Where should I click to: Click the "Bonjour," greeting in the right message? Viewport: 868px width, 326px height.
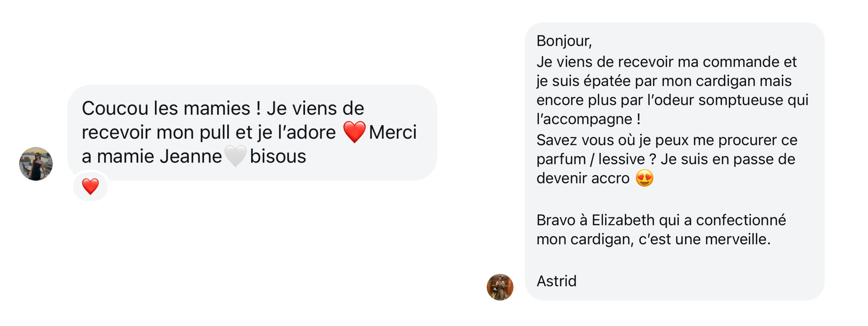(x=564, y=41)
